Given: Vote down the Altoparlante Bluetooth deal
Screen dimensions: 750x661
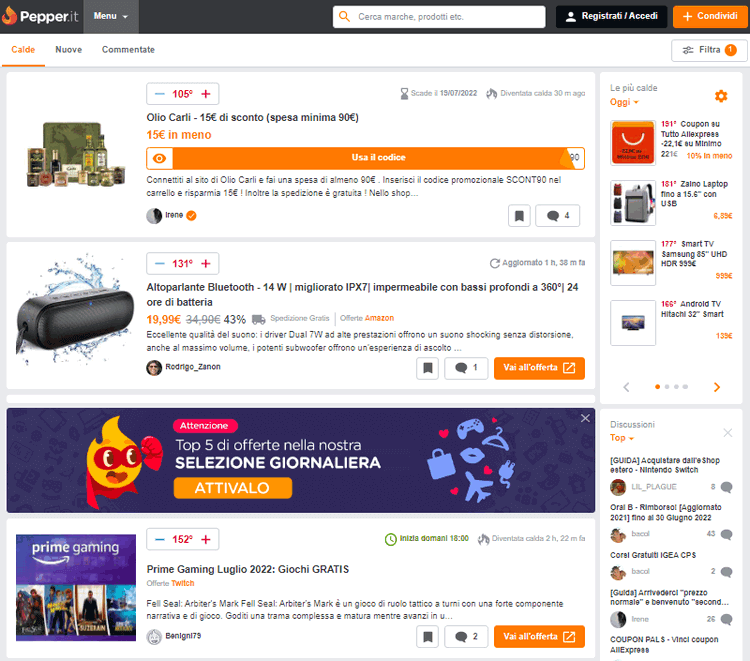Looking at the screenshot, I should pos(159,264).
